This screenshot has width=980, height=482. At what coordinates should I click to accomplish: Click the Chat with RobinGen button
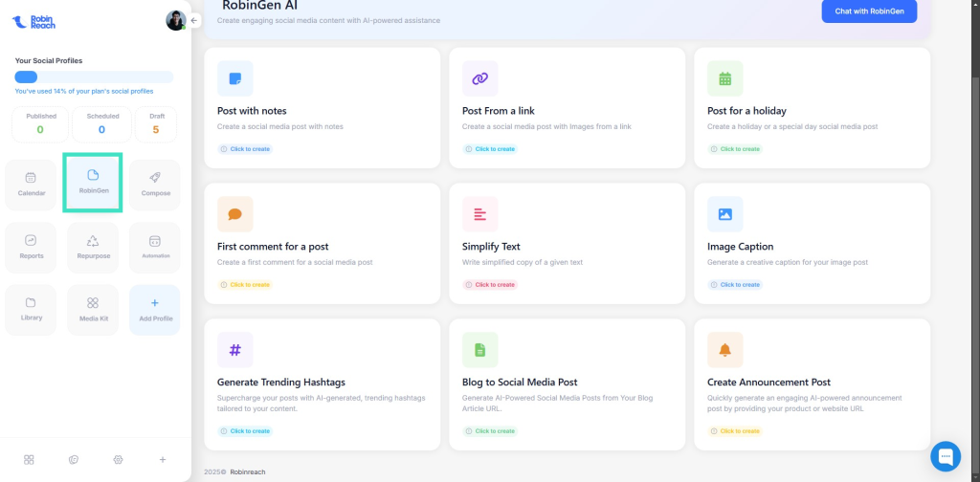pyautogui.click(x=869, y=11)
